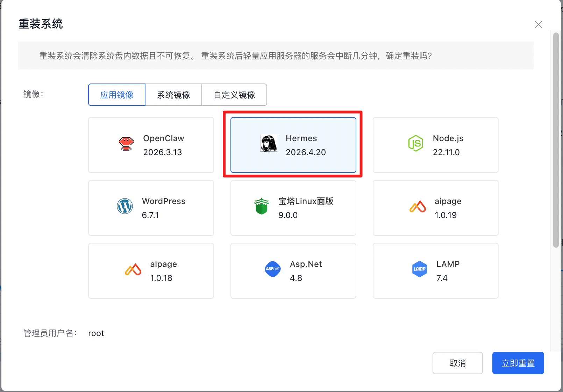Select the aipage 1.0.19 image card

(436, 208)
